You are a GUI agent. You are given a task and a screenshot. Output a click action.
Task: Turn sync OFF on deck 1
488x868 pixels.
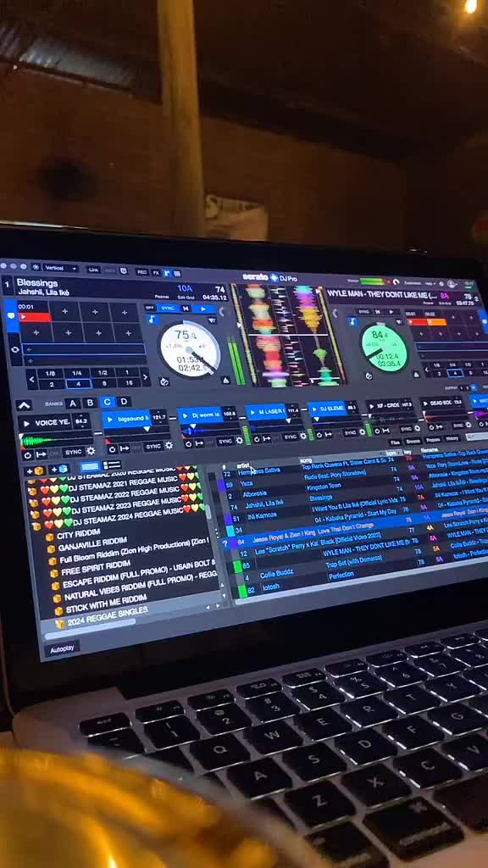tap(149, 308)
